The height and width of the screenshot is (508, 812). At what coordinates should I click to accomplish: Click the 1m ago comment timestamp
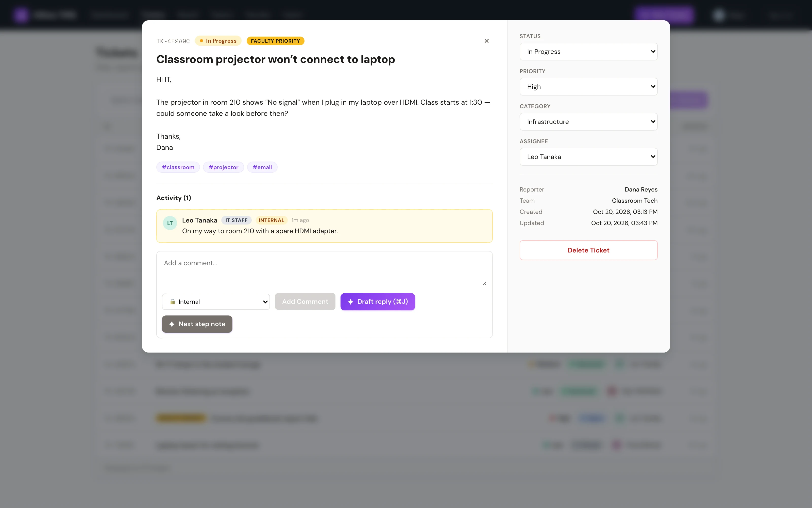click(x=300, y=220)
